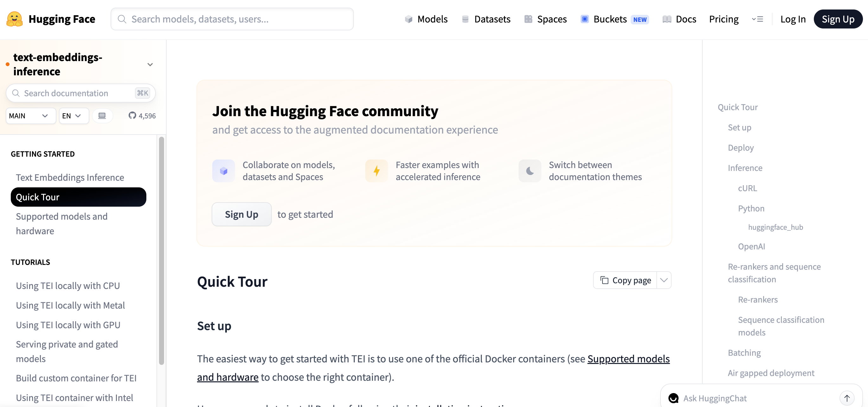This screenshot has height=407, width=868.
Task: Click the GitHub stars icon showing 4,596
Action: (x=132, y=116)
